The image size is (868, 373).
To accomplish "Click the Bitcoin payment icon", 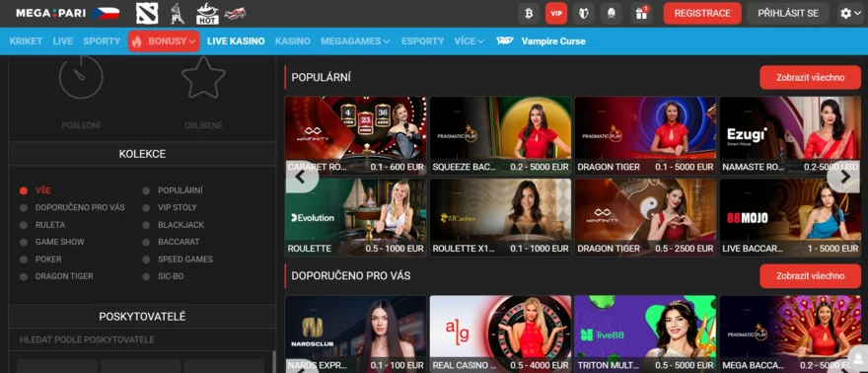I will pos(529,13).
